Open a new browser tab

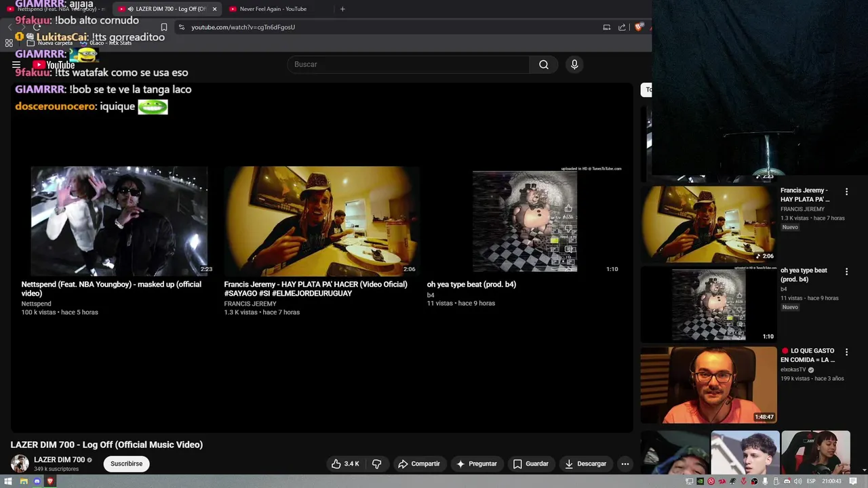point(342,9)
